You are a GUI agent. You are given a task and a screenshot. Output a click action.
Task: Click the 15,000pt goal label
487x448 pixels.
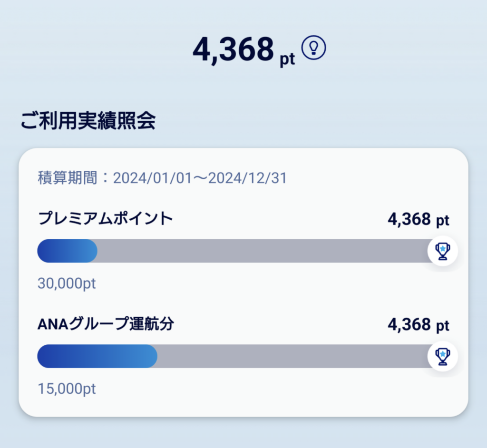coord(67,389)
